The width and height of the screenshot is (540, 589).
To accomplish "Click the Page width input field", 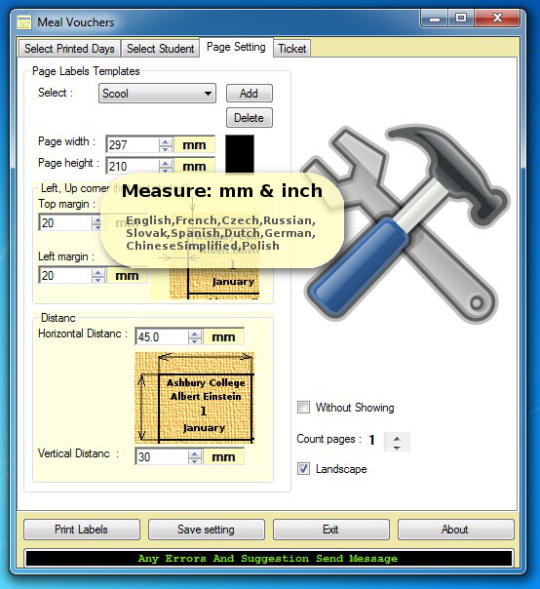I will (132, 145).
